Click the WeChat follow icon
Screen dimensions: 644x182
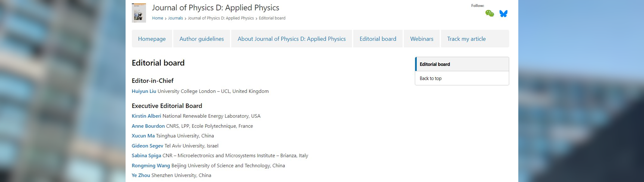pos(489,13)
